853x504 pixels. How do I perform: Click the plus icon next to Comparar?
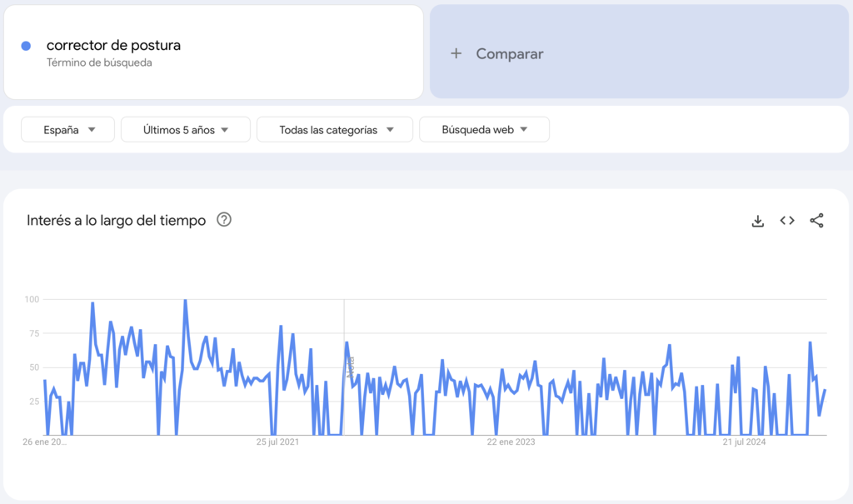456,52
